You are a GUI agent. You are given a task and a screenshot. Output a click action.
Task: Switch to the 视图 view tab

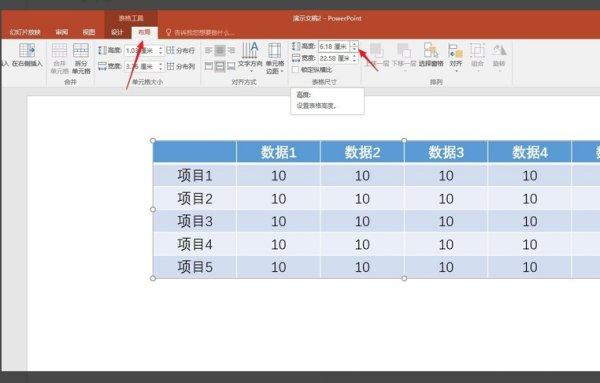(89, 32)
